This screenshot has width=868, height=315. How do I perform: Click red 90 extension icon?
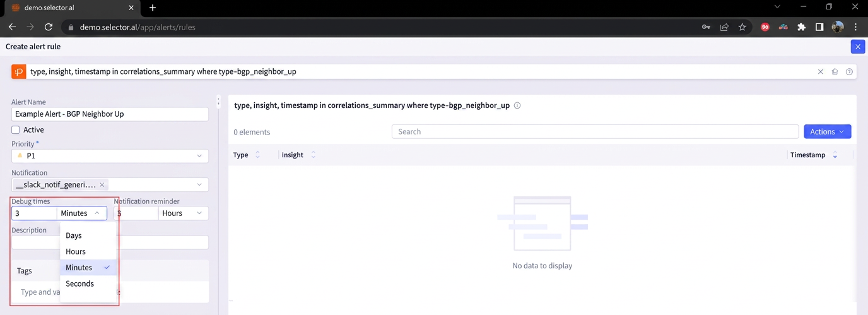pyautogui.click(x=765, y=27)
